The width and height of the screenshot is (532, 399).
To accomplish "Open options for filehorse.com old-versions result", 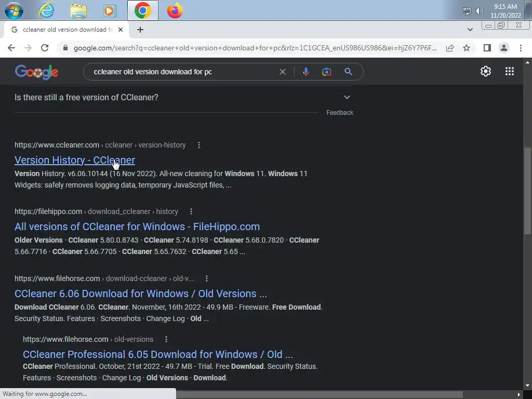I will pos(166,339).
